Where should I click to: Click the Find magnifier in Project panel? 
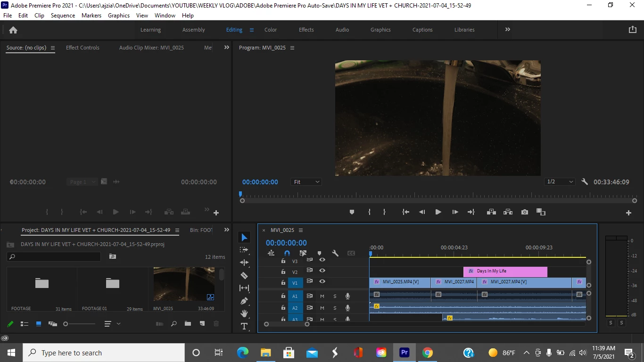click(x=174, y=324)
